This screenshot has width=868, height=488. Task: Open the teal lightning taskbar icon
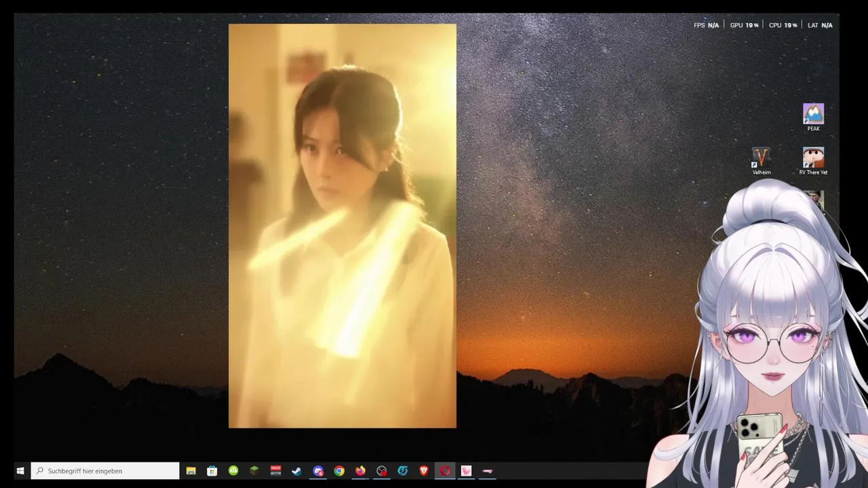403,470
